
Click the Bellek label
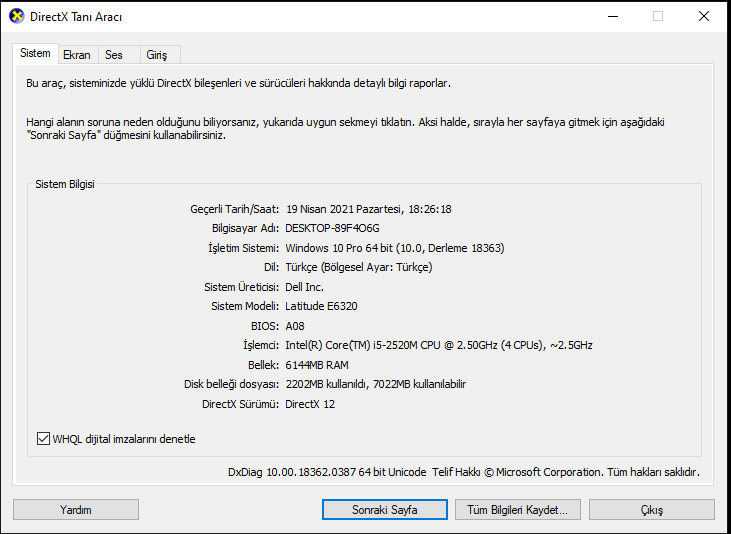click(x=263, y=365)
